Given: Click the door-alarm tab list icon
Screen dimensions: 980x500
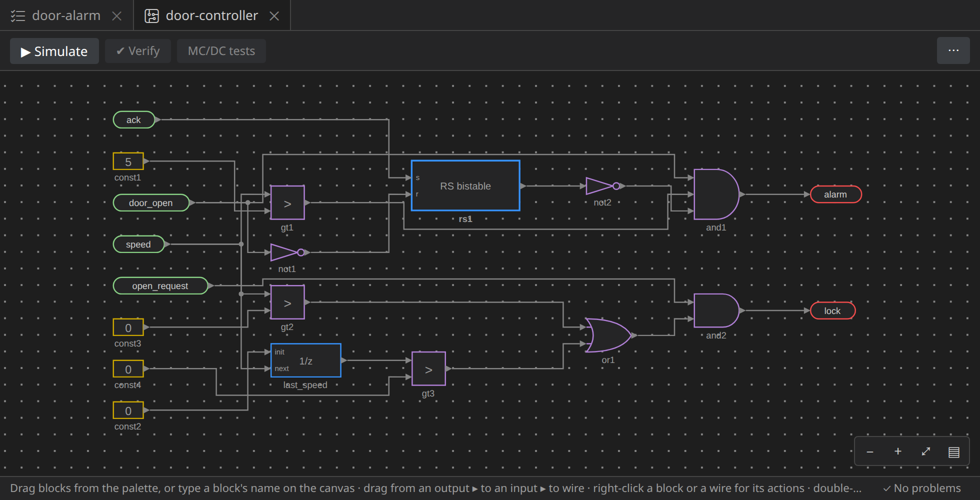Looking at the screenshot, I should 18,16.
